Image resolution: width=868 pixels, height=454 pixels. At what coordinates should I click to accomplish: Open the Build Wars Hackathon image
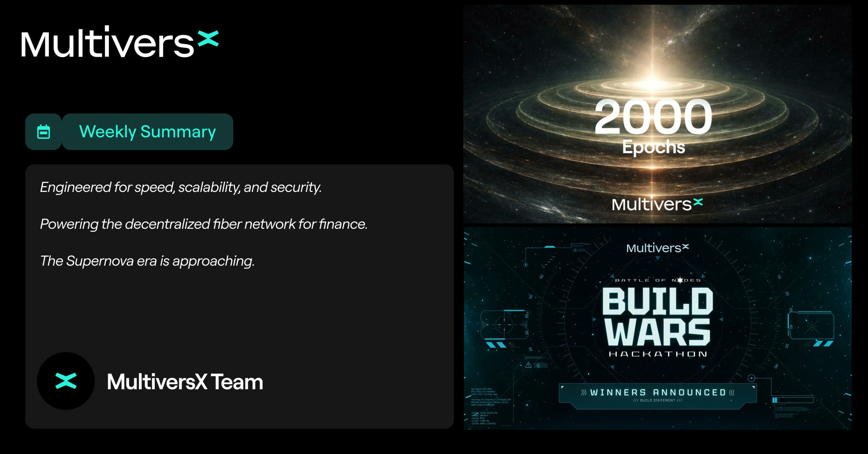pos(657,328)
